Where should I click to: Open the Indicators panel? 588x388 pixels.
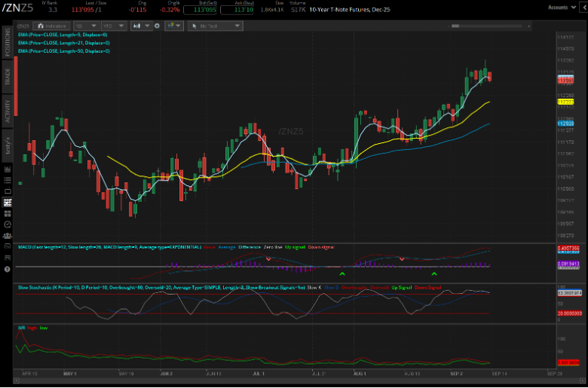coord(53,26)
